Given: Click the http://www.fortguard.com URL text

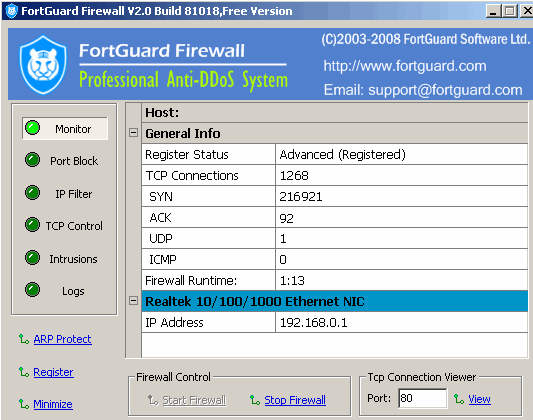Looking at the screenshot, I should coord(405,66).
